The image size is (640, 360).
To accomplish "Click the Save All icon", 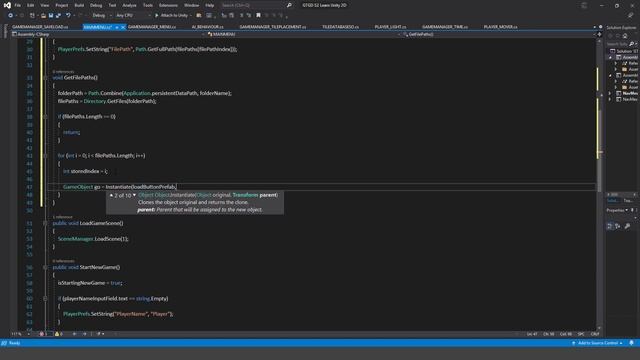I will click(x=58, y=16).
